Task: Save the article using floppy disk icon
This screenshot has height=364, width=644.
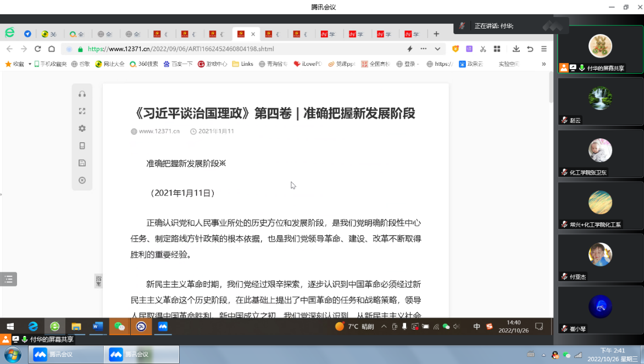Action: pos(82,163)
